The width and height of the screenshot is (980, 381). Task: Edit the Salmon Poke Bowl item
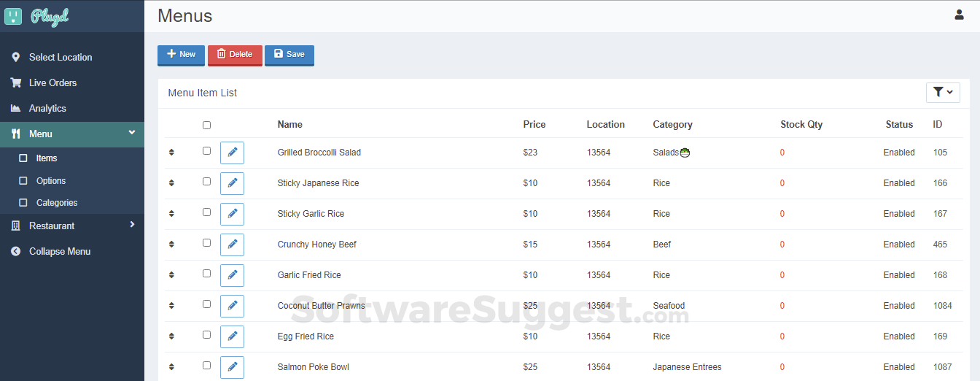point(232,367)
